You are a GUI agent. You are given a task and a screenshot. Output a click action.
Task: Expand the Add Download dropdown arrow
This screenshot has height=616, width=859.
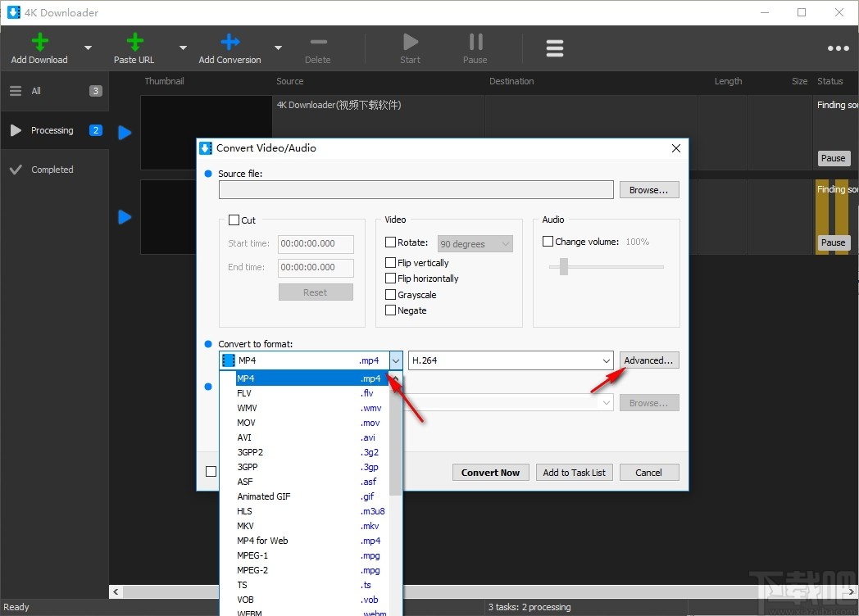87,48
